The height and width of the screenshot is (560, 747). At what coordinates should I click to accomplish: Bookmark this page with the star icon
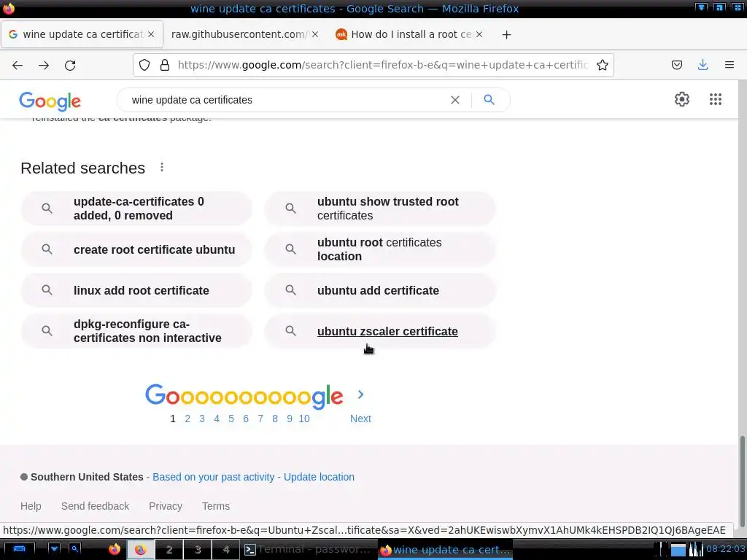click(602, 65)
